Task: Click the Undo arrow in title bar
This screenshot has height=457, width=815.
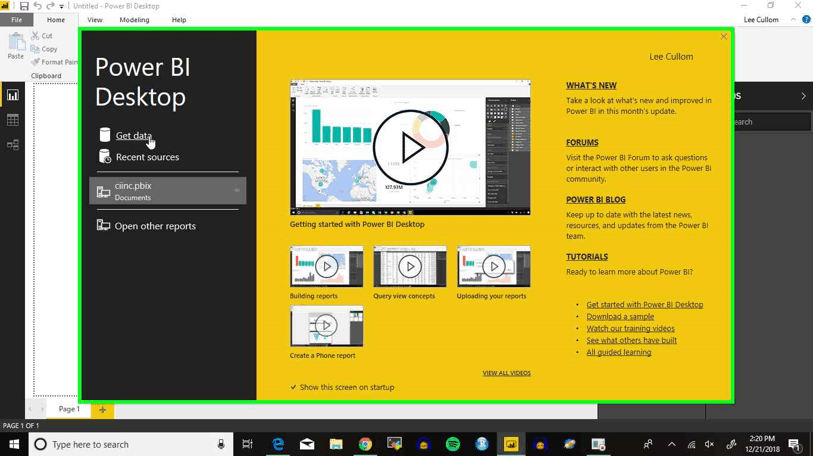Action: tap(37, 6)
